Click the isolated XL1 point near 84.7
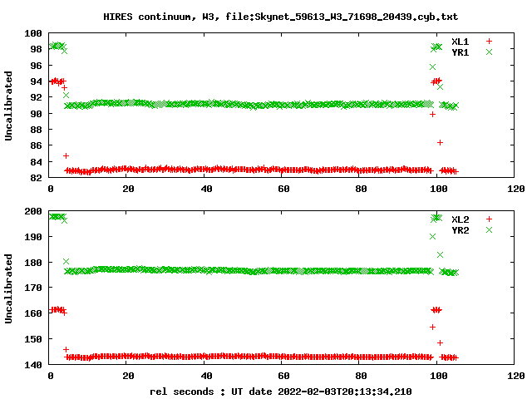 [66, 155]
